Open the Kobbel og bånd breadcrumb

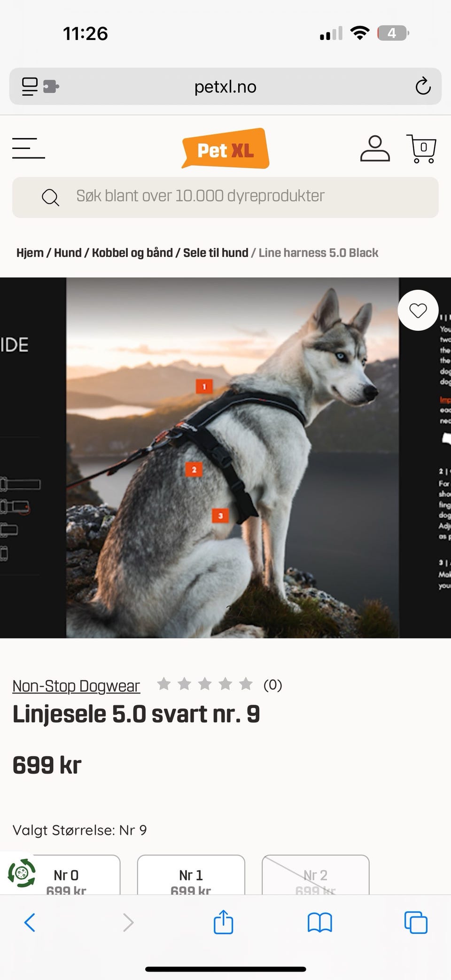tap(132, 253)
